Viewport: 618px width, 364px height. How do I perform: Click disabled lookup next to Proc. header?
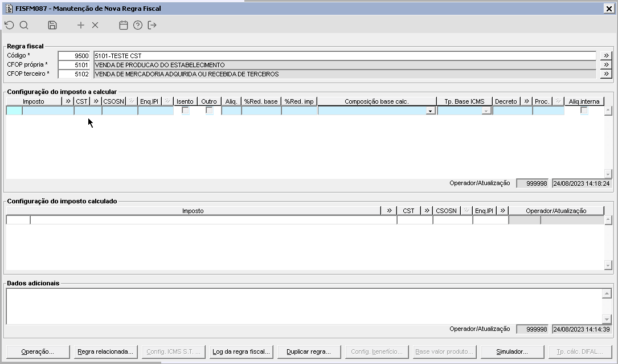click(x=558, y=101)
